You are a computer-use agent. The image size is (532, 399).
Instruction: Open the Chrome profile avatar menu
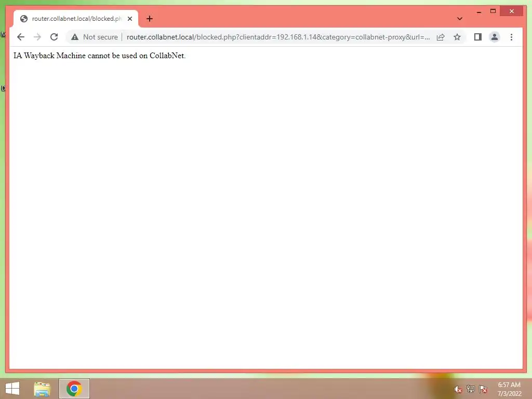coord(495,37)
